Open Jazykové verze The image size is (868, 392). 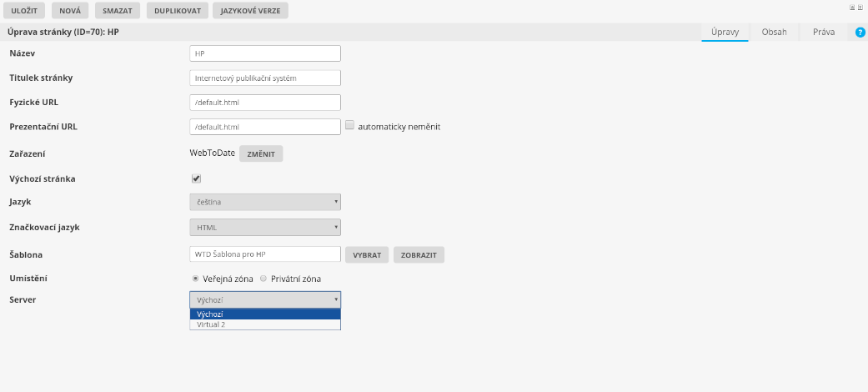(x=251, y=11)
